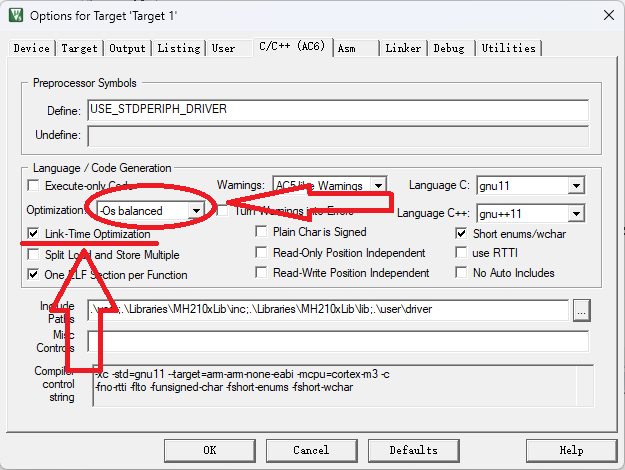The width and height of the screenshot is (625, 470).
Task: Open the Listing tab
Action: tap(179, 48)
